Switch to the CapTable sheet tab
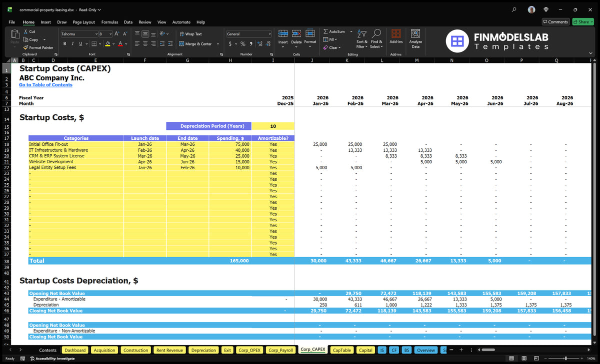This screenshot has height=364, width=600. 342,350
